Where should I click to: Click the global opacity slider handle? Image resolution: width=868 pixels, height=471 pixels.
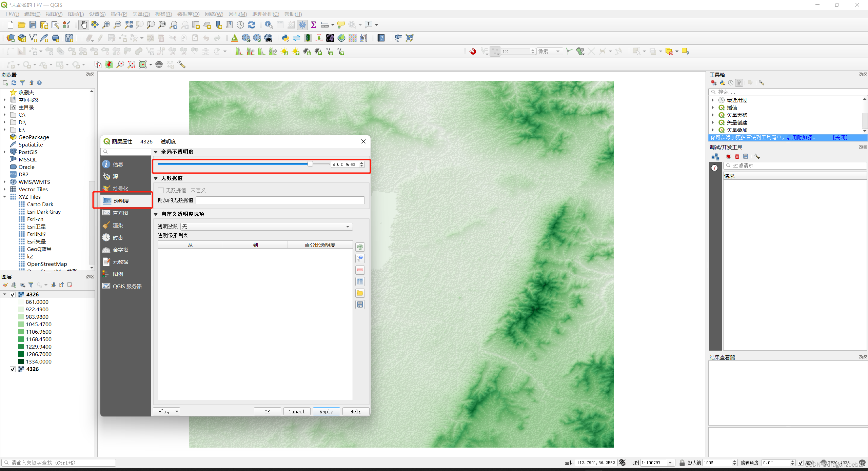311,164
